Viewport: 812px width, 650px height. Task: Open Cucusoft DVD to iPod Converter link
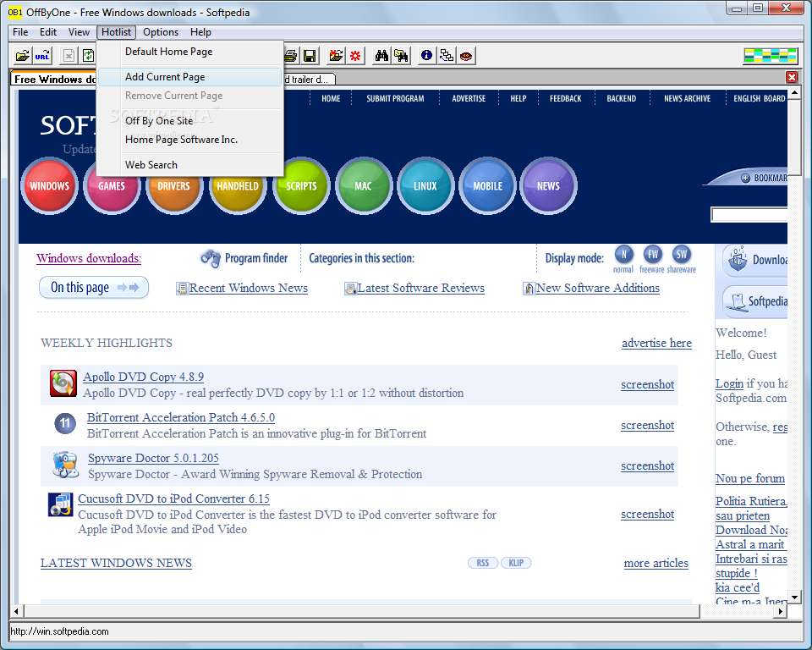click(x=173, y=499)
